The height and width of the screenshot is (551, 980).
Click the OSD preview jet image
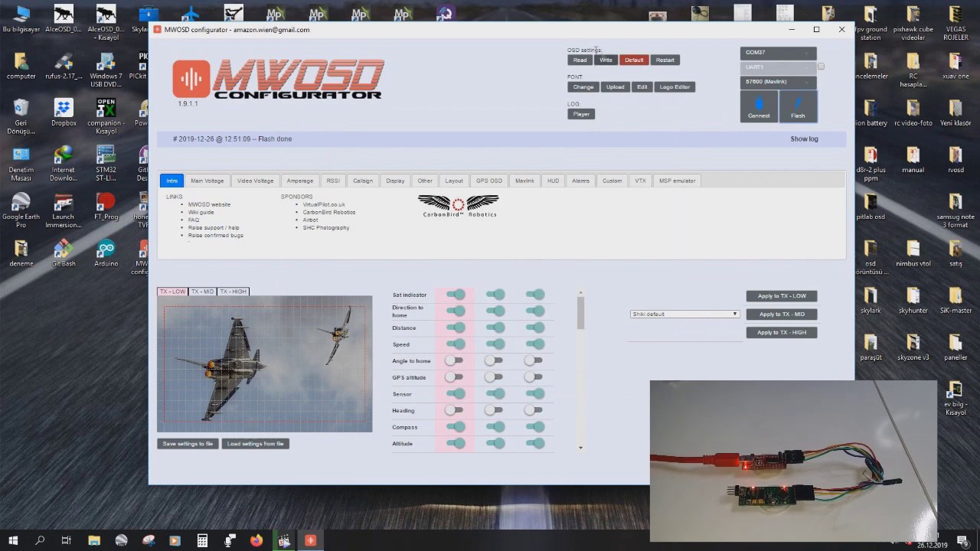pos(265,364)
